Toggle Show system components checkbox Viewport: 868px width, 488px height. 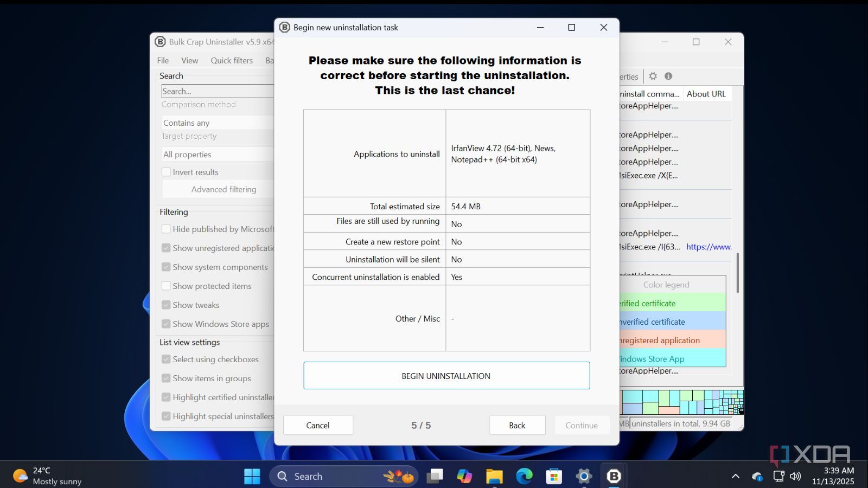[x=167, y=267]
